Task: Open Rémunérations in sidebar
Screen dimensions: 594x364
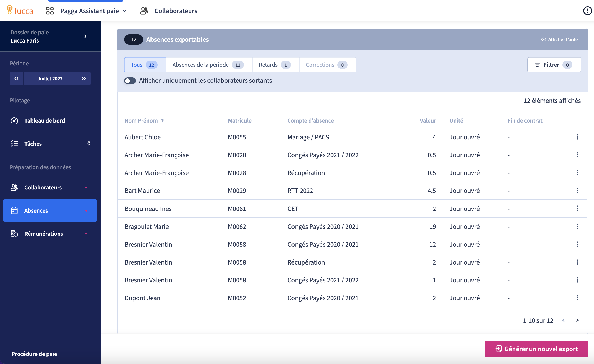Action: 50,234
